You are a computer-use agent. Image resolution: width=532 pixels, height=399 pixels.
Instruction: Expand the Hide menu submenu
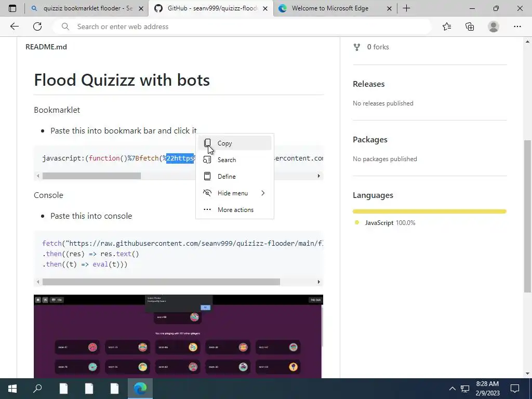tap(235, 193)
